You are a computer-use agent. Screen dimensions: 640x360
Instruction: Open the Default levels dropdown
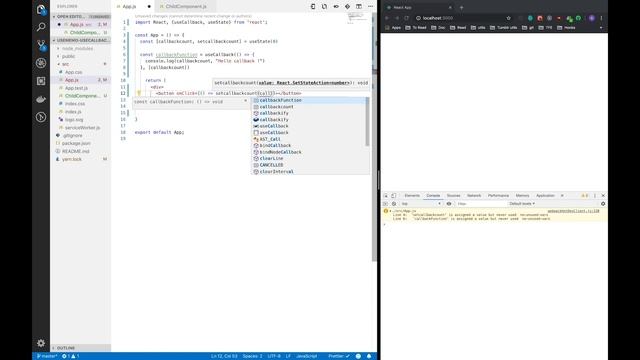click(x=522, y=204)
